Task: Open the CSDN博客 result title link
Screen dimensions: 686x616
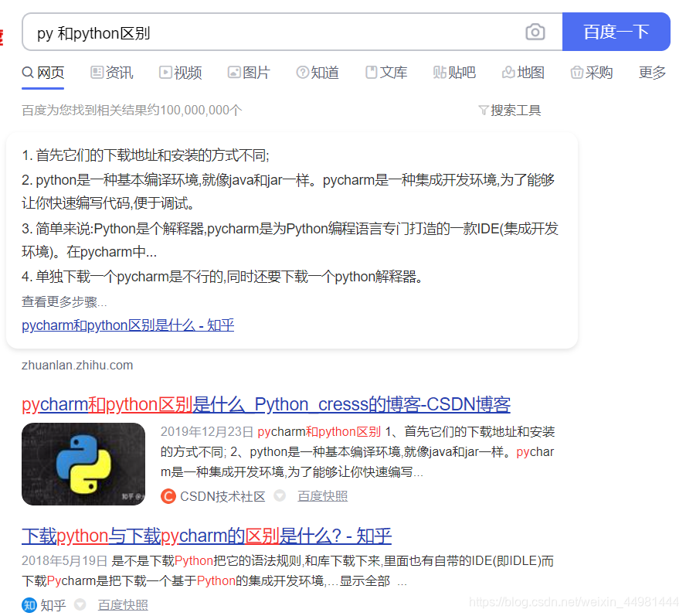Action: tap(266, 404)
